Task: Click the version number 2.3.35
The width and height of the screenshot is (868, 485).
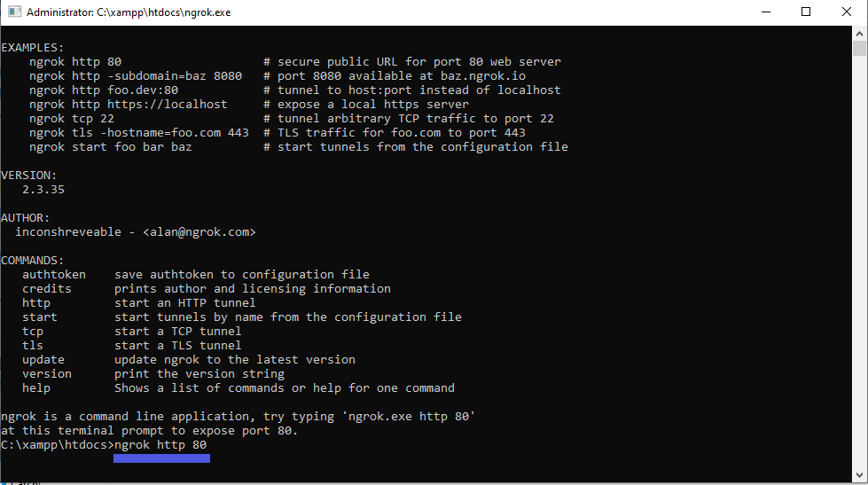Action: click(43, 190)
